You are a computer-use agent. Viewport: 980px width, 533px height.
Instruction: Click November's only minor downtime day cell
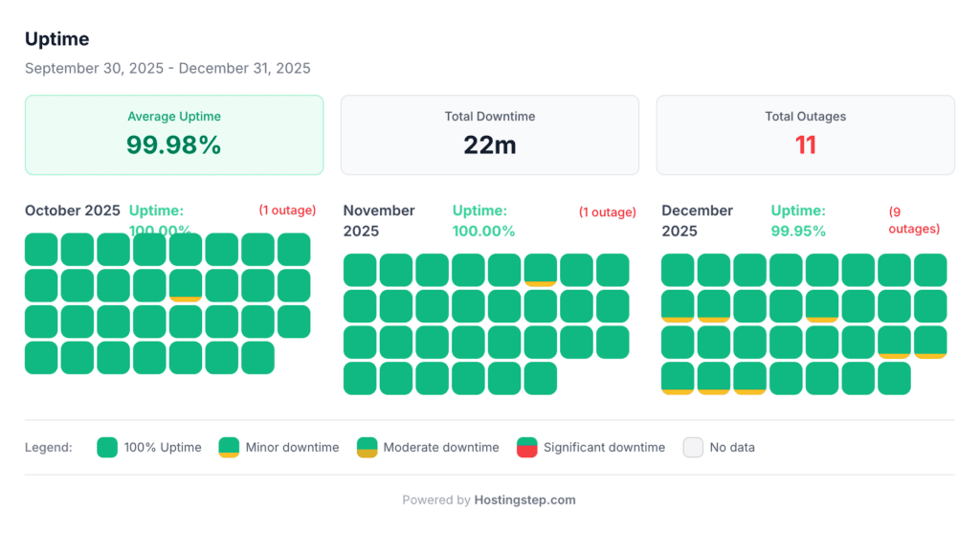point(540,270)
